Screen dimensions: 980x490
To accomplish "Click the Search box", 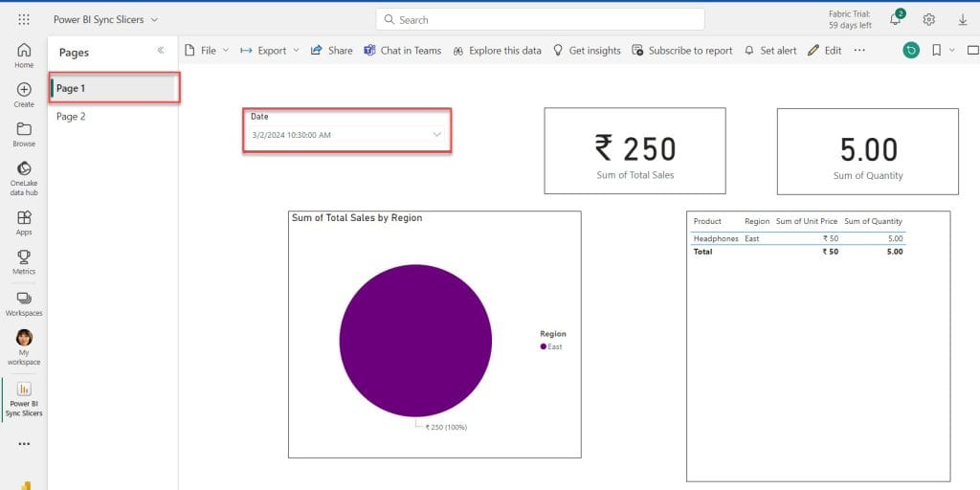I will click(x=540, y=19).
